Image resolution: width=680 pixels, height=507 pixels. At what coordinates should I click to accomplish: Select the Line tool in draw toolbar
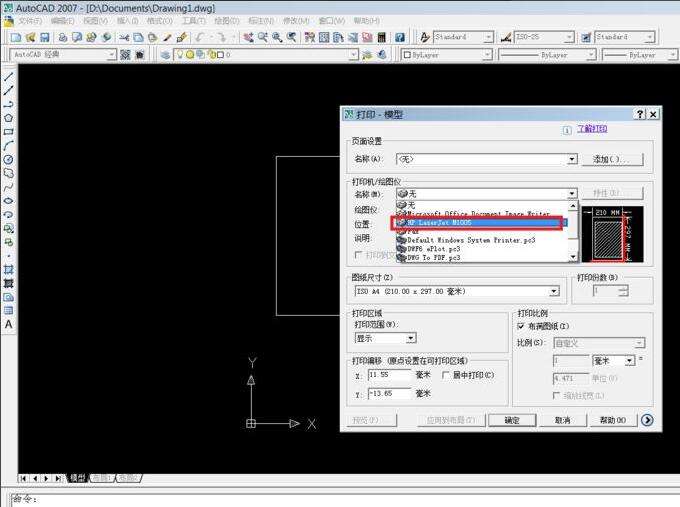coord(8,77)
